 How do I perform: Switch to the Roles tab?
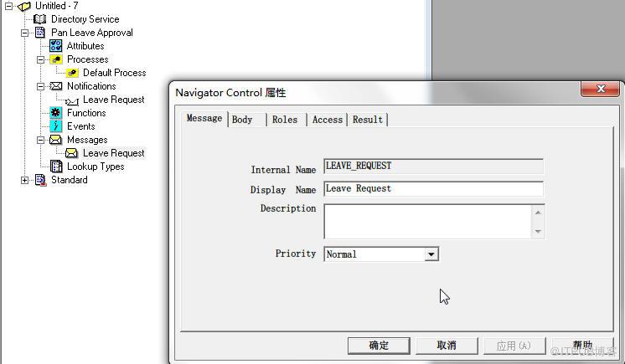285,120
